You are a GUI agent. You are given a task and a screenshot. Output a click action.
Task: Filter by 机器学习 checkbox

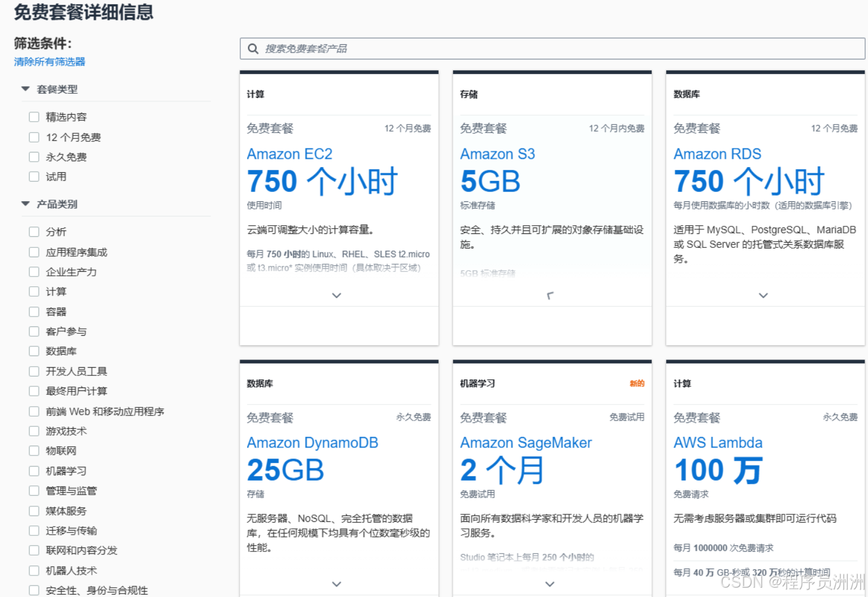pyautogui.click(x=34, y=471)
